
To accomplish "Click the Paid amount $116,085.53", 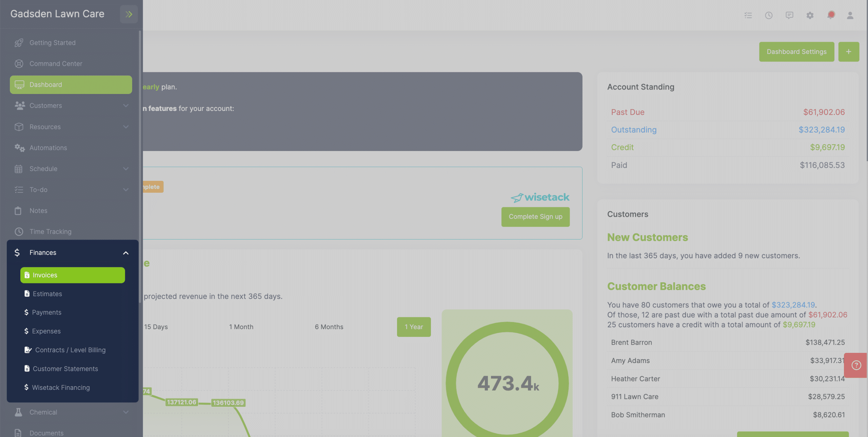I will [822, 165].
